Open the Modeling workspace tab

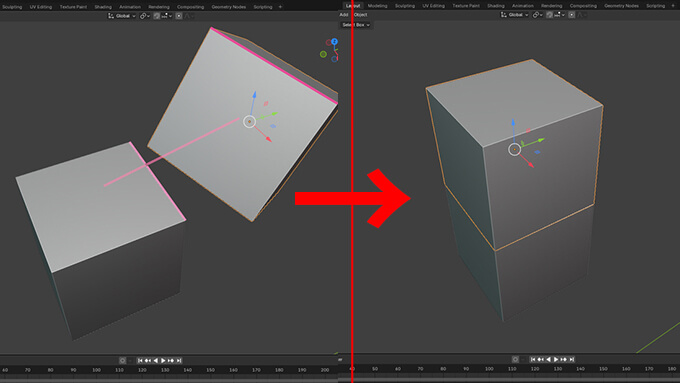tap(377, 6)
